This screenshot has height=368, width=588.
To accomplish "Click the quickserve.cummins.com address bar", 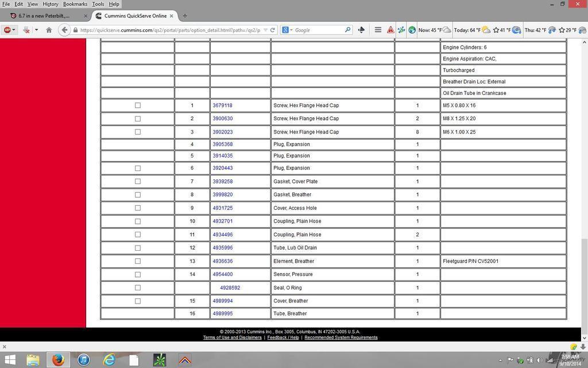I will pyautogui.click(x=170, y=30).
